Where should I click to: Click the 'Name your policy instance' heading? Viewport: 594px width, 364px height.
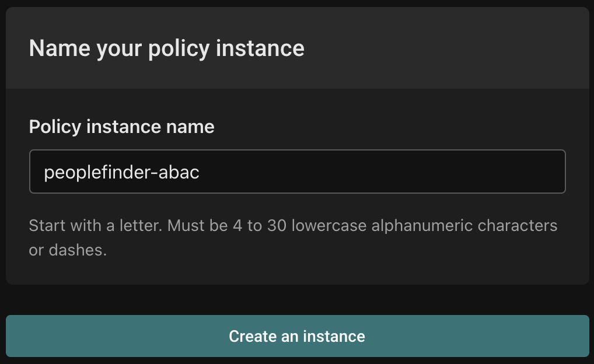166,48
